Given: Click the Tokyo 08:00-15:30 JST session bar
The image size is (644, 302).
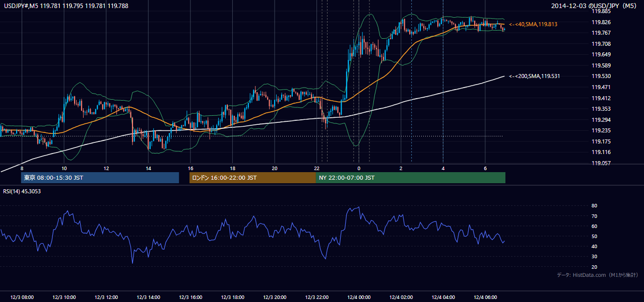Looking at the screenshot, I should 100,178.
